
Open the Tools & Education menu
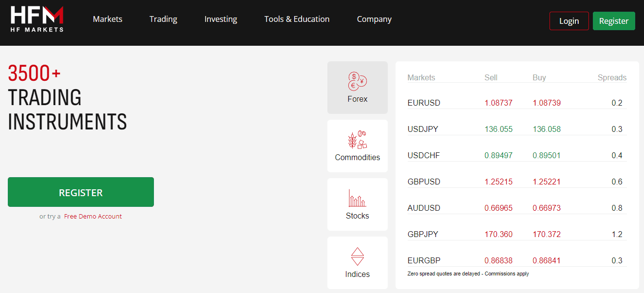[x=297, y=19]
